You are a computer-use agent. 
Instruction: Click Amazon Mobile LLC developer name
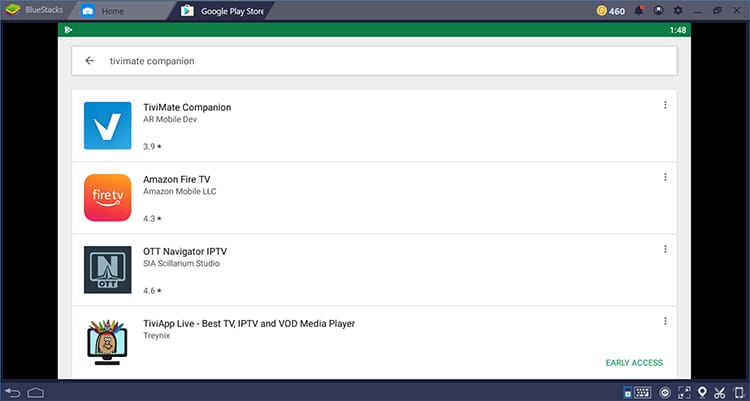(179, 191)
